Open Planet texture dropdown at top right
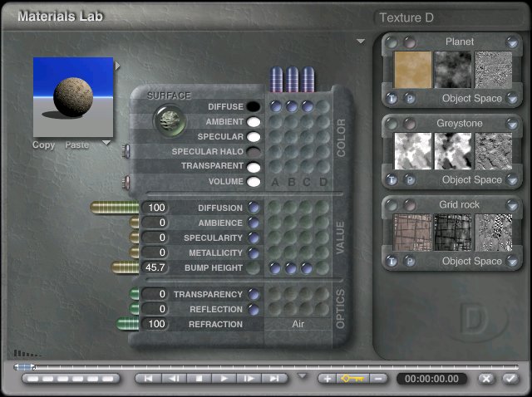The image size is (532, 397). (512, 42)
